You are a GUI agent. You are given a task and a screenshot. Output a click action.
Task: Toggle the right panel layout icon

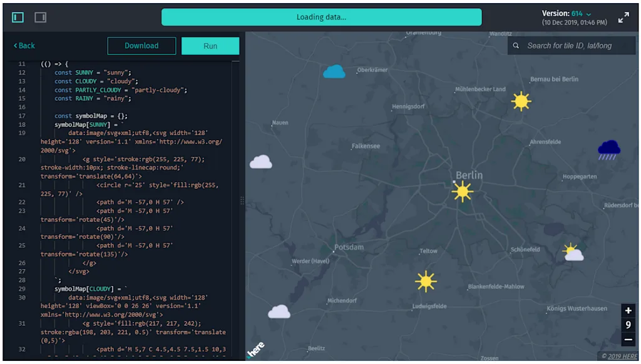coord(40,17)
